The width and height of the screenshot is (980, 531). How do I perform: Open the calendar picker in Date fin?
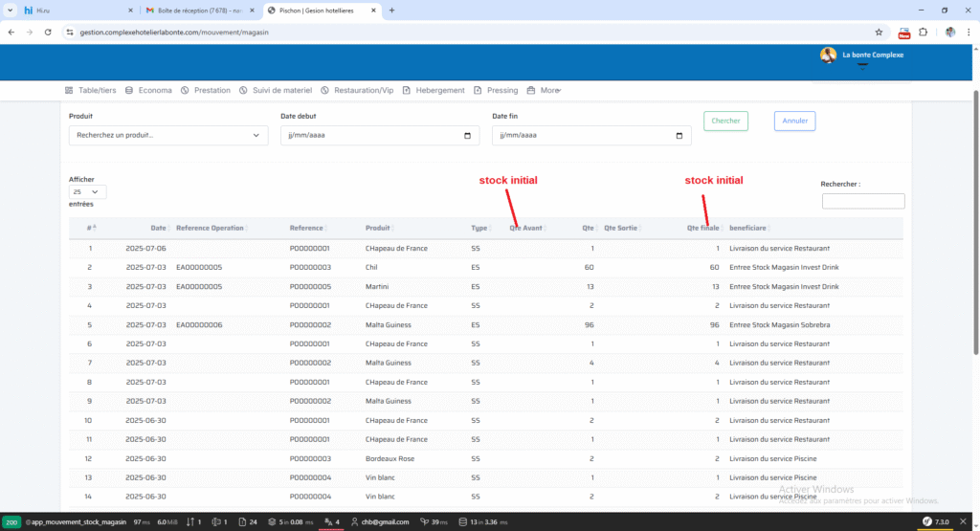(679, 136)
